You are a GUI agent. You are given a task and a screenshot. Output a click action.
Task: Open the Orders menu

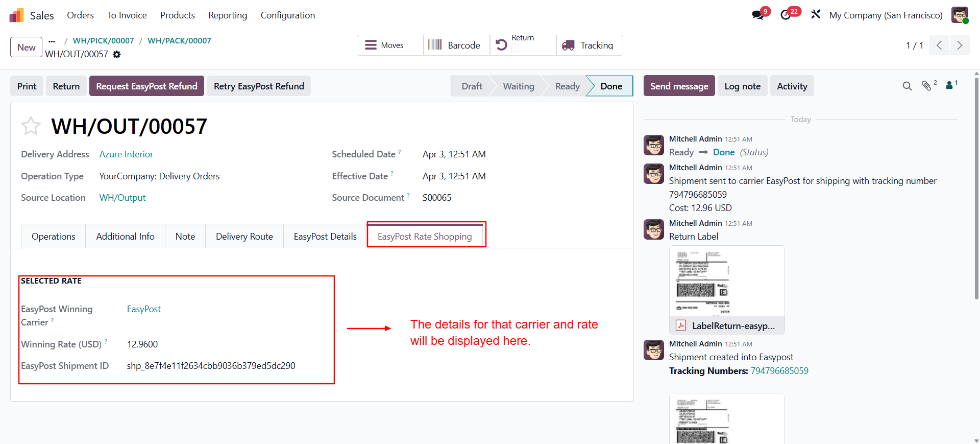(x=80, y=15)
